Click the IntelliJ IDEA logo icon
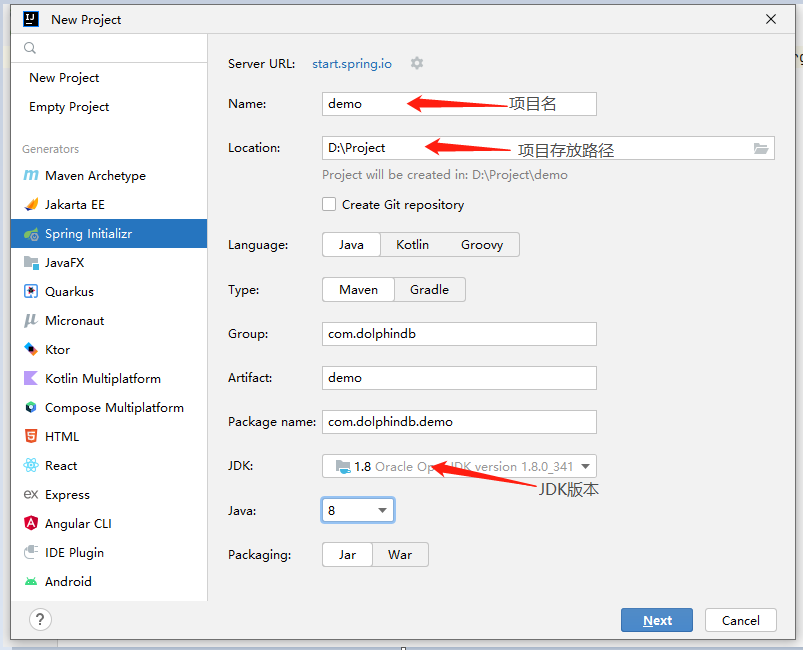803x650 pixels. 31,19
